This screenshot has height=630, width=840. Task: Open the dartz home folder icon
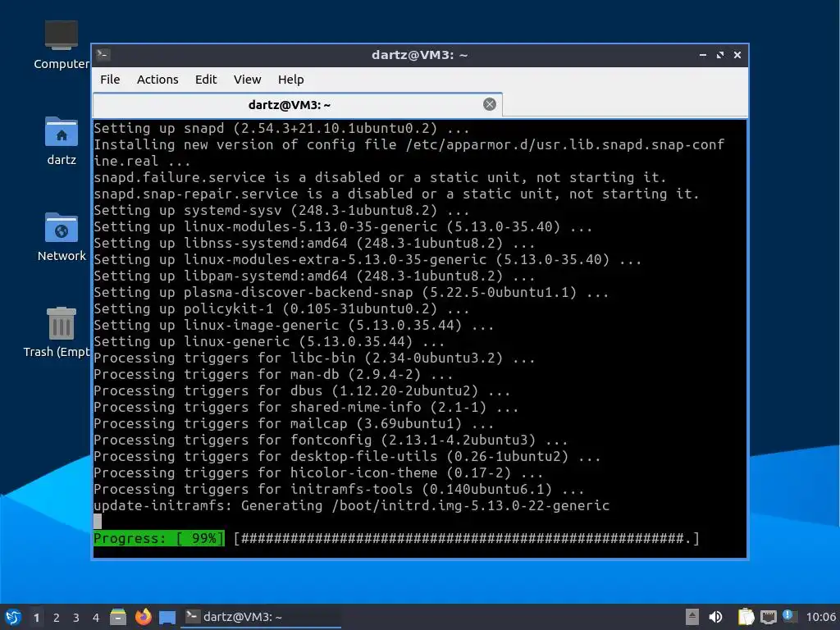click(x=61, y=141)
